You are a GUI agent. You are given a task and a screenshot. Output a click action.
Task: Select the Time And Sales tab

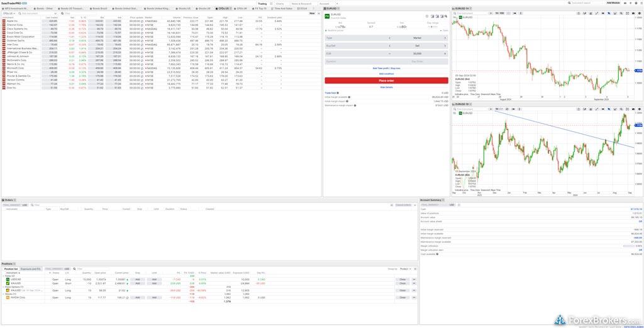pos(282,8)
